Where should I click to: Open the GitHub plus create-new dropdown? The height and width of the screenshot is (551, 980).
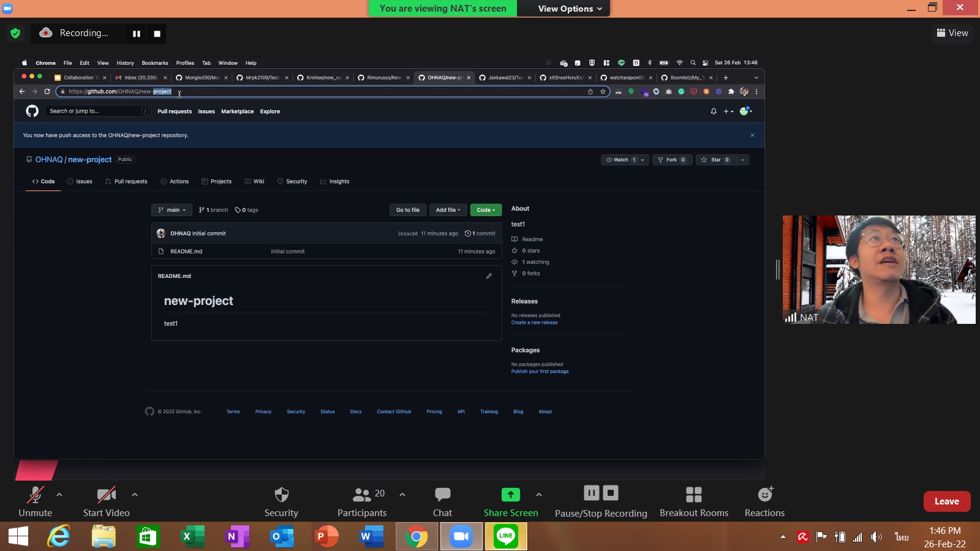pyautogui.click(x=728, y=111)
